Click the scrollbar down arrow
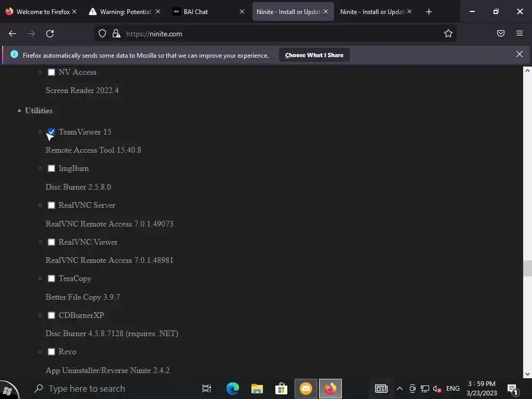Viewport: 532px width, 399px height. click(527, 374)
